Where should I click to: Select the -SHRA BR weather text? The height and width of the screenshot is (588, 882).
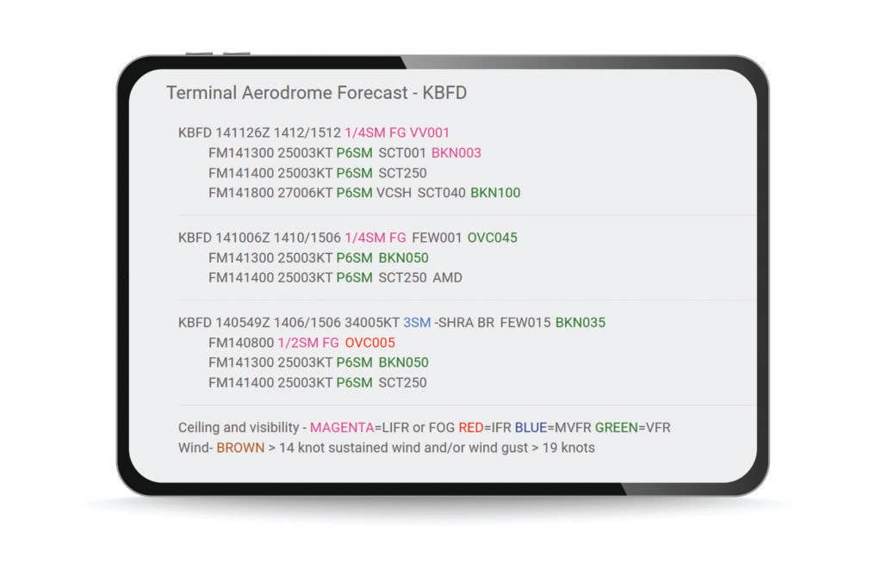pos(464,323)
